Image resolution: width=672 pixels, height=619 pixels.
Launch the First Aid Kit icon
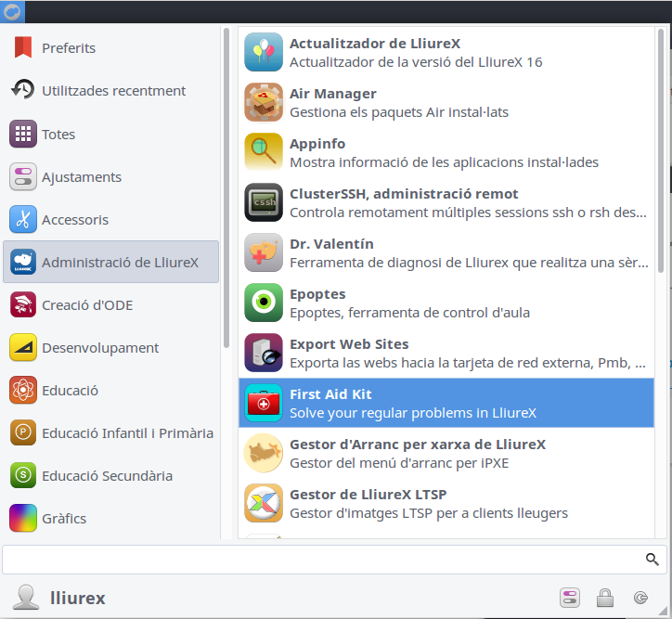pyautogui.click(x=263, y=404)
